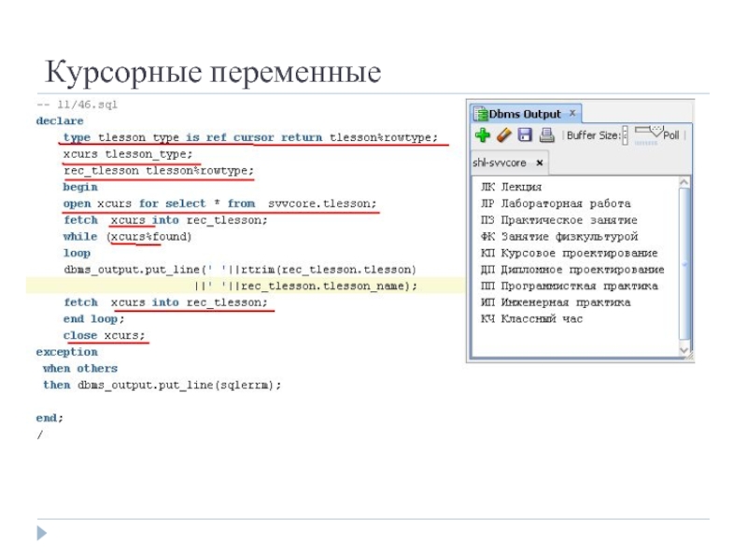Select the Dbms Output tab
This screenshot has width=747, height=560.
(x=525, y=114)
